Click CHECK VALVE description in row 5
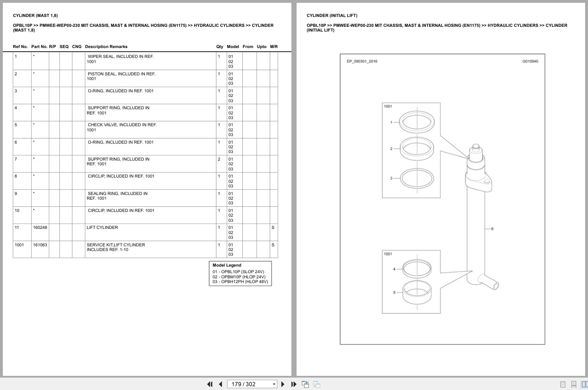 click(x=122, y=127)
